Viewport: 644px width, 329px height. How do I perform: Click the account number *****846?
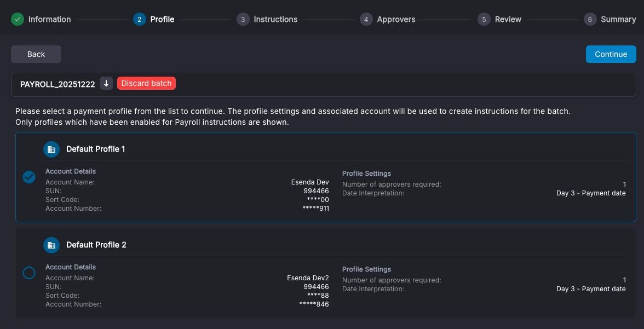coord(314,304)
